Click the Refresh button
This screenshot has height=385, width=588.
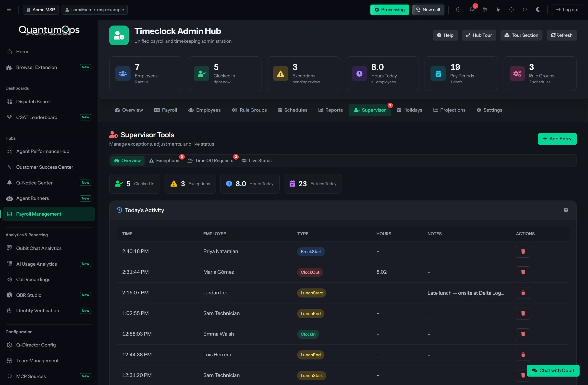562,35
